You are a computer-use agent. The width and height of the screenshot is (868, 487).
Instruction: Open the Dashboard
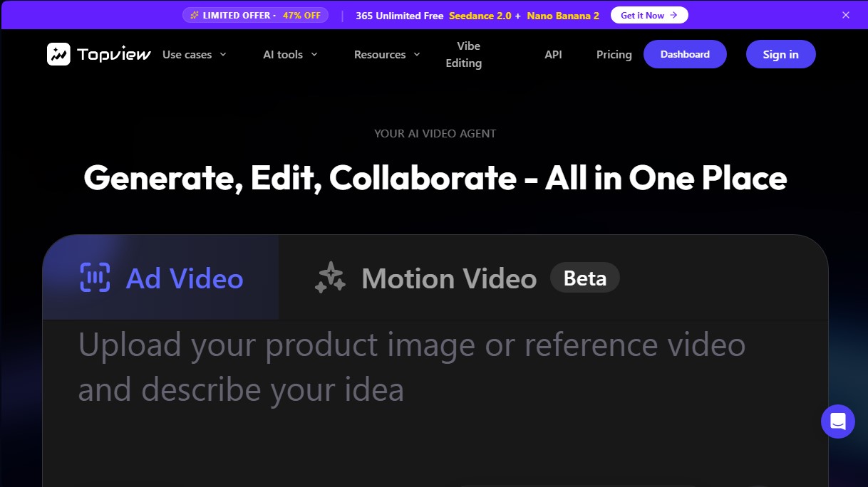click(685, 54)
